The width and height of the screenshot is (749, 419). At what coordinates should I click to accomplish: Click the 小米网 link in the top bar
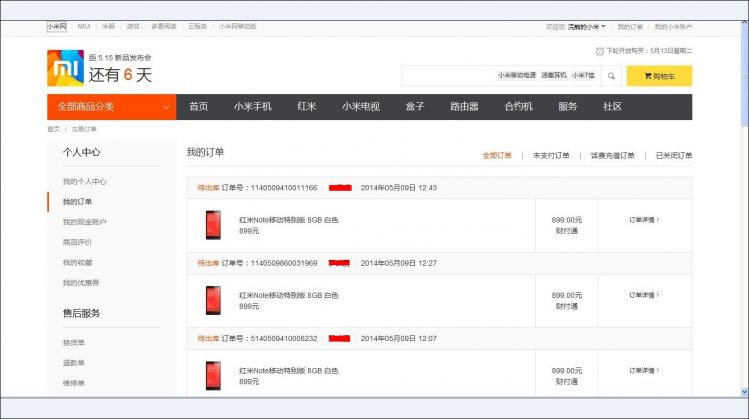point(56,26)
